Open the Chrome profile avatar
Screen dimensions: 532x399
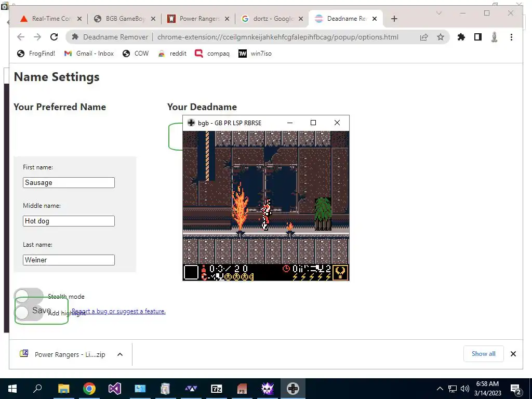[x=495, y=37]
